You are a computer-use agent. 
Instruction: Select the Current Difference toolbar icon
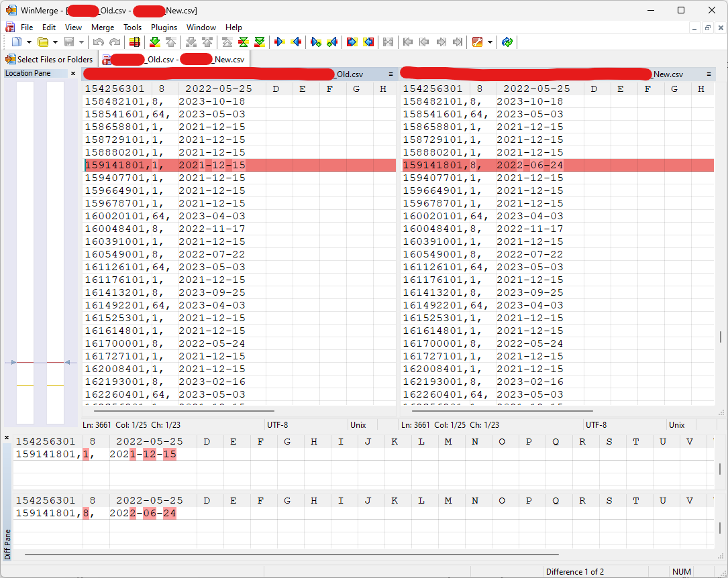(x=243, y=42)
